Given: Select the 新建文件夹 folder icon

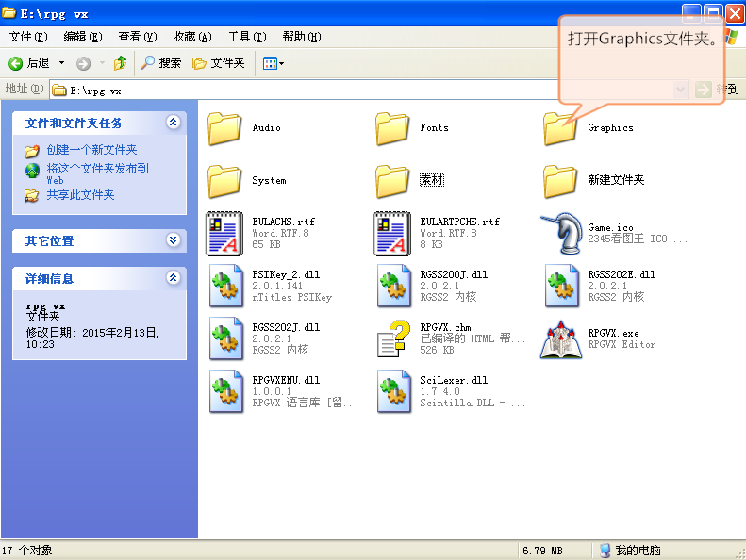Looking at the screenshot, I should tap(560, 181).
